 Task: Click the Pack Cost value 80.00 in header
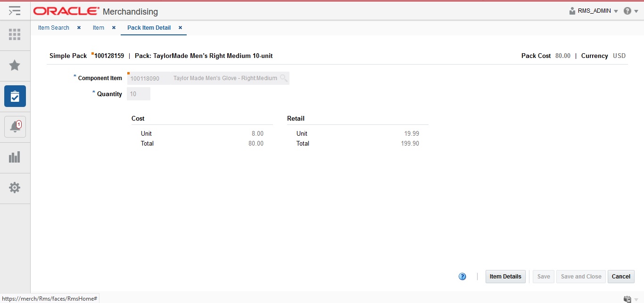pyautogui.click(x=563, y=56)
